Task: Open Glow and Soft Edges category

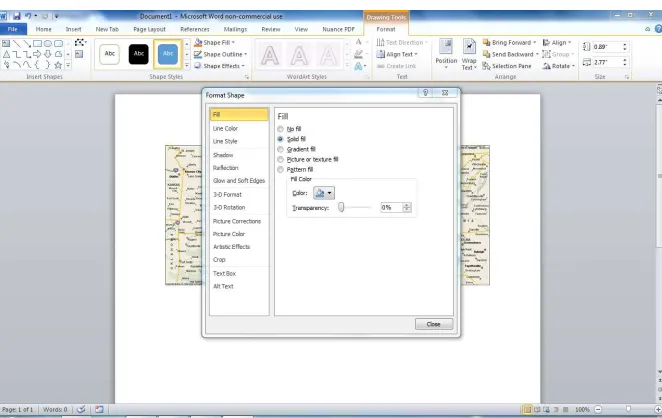Action: 239,180
